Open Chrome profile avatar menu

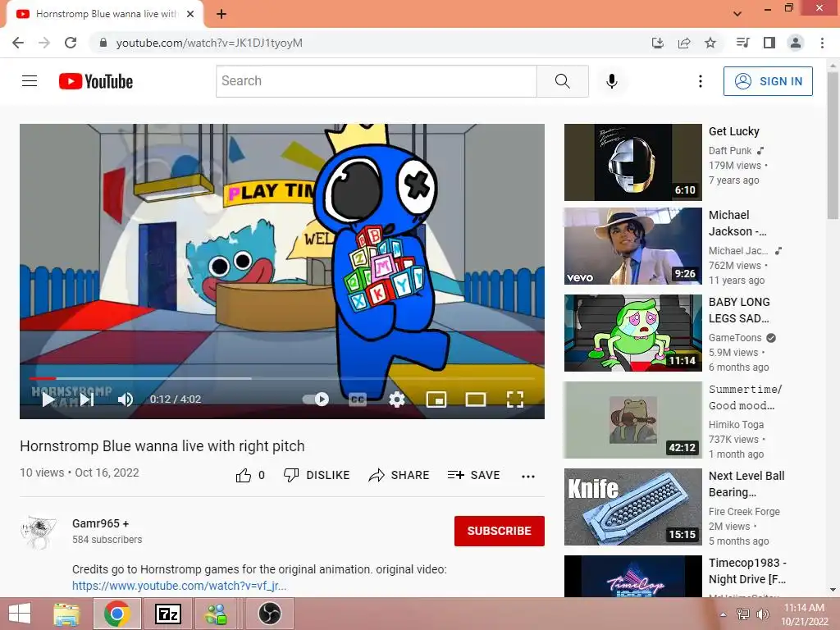pos(796,43)
